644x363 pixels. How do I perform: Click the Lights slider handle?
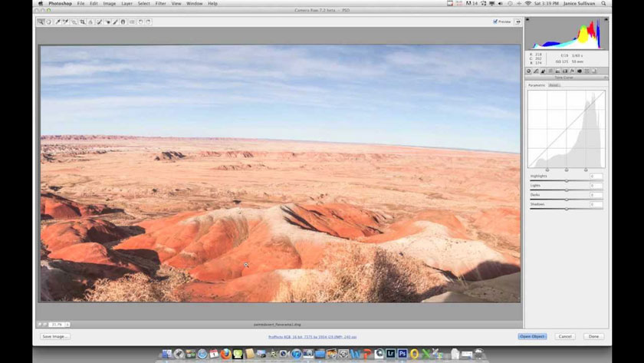(567, 190)
